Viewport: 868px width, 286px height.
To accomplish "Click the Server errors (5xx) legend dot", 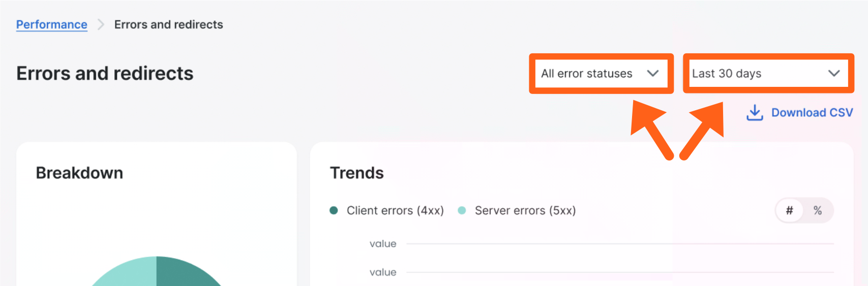I will click(462, 210).
